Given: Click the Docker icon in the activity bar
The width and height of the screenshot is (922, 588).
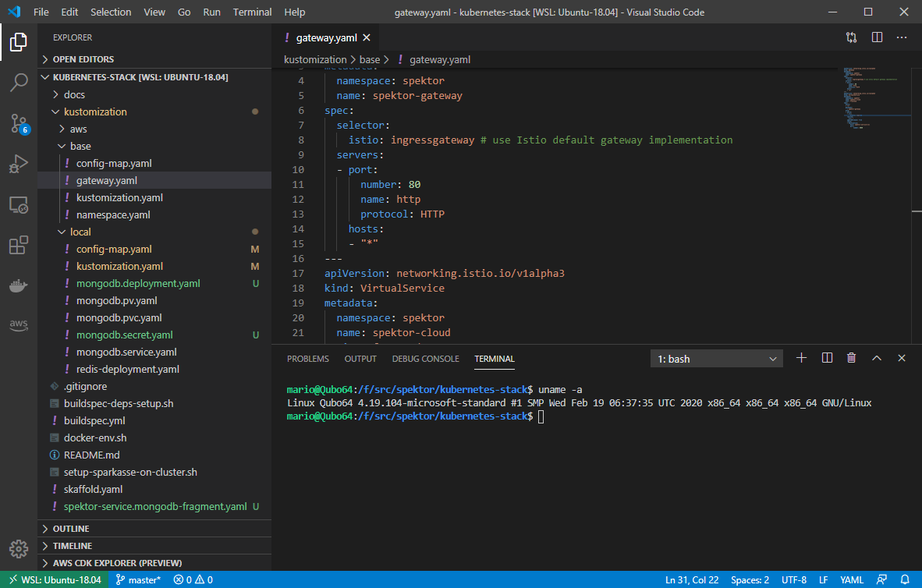Looking at the screenshot, I should pos(19,285).
